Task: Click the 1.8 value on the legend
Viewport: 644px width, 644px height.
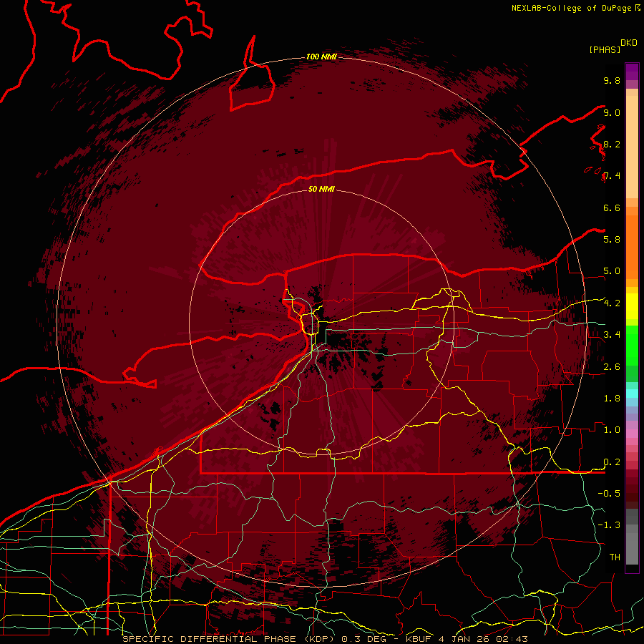Action: click(612, 399)
